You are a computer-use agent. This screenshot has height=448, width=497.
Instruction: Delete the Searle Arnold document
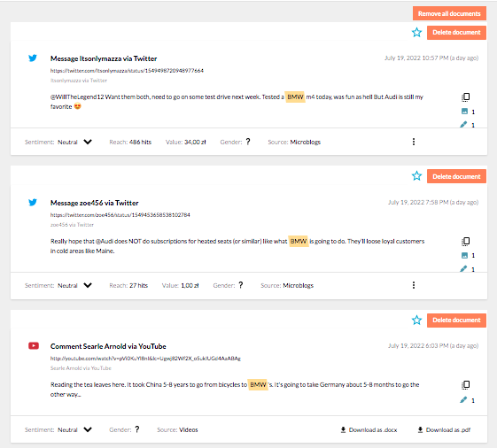[456, 320]
